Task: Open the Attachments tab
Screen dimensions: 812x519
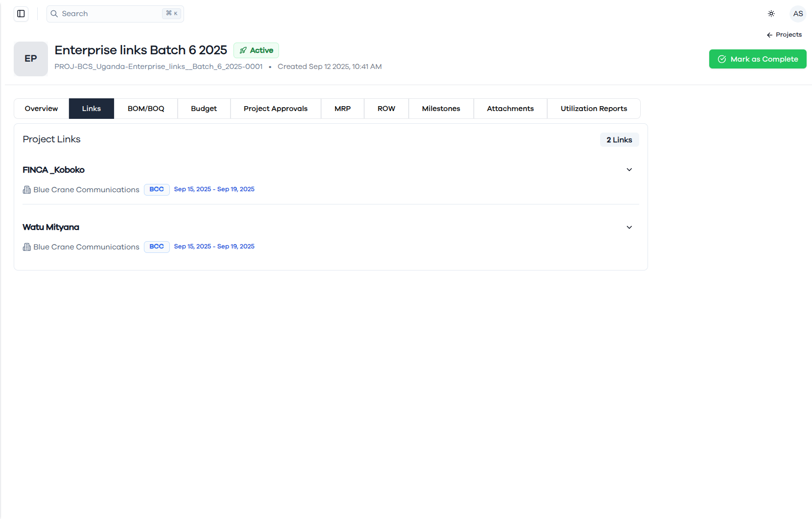Action: point(510,109)
